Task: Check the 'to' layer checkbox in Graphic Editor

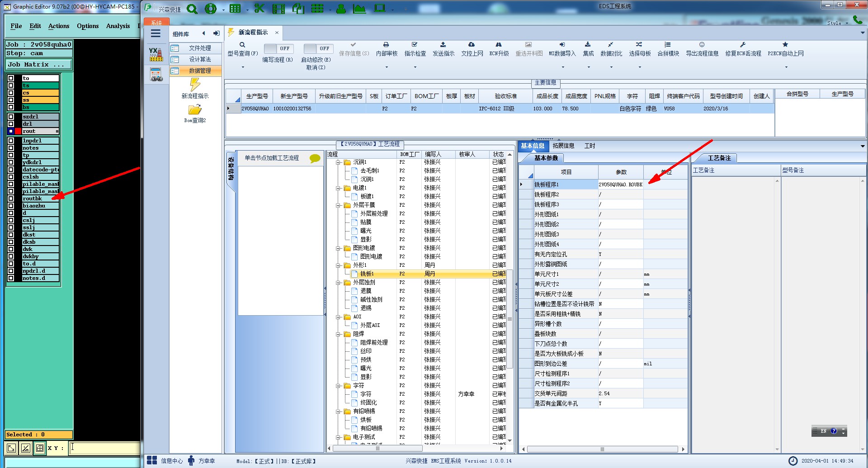Action: pyautogui.click(x=11, y=78)
